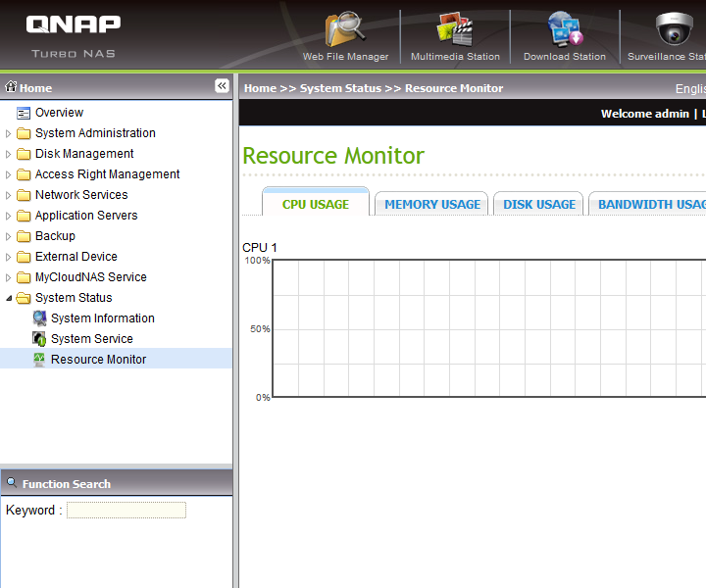Click the QNAP Turbo NAS logo

pos(74,33)
